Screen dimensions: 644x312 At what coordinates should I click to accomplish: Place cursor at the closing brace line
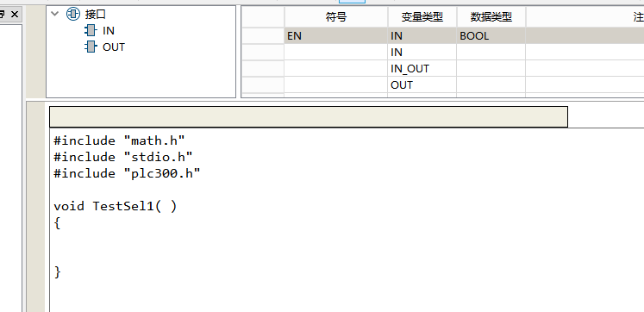[57, 271]
